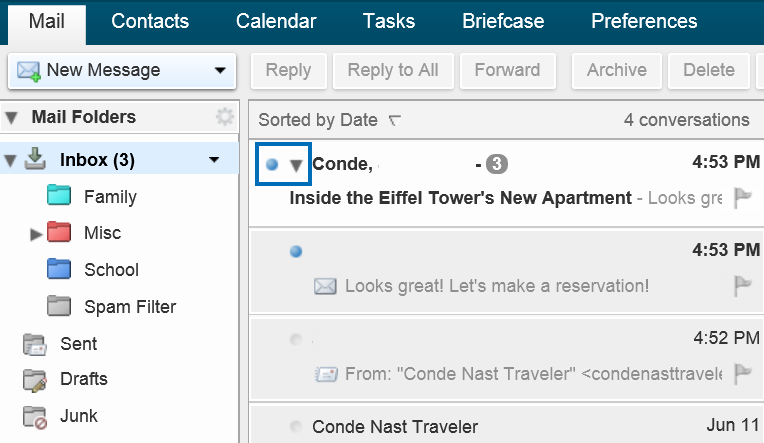Open the Briefcase tab

[503, 21]
